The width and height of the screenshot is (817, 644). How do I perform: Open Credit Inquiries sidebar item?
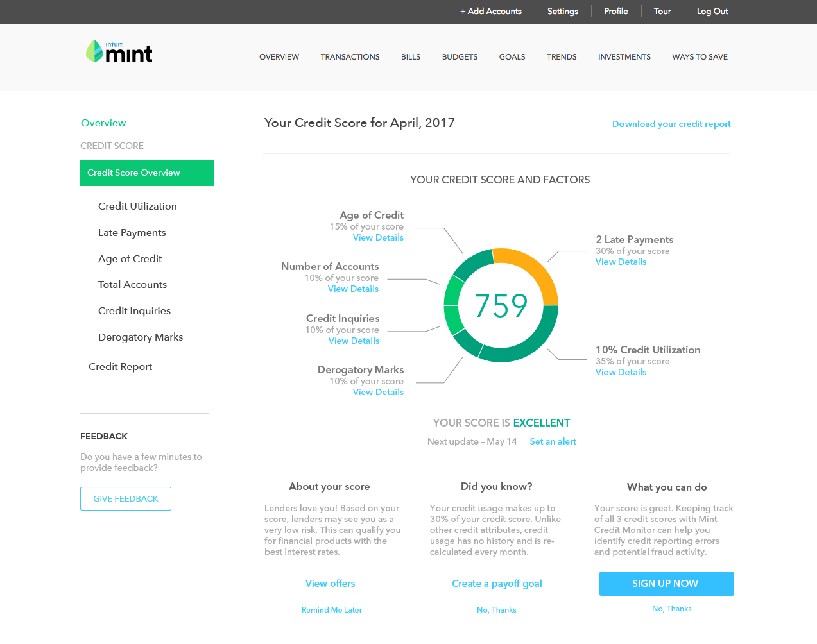[x=134, y=311]
